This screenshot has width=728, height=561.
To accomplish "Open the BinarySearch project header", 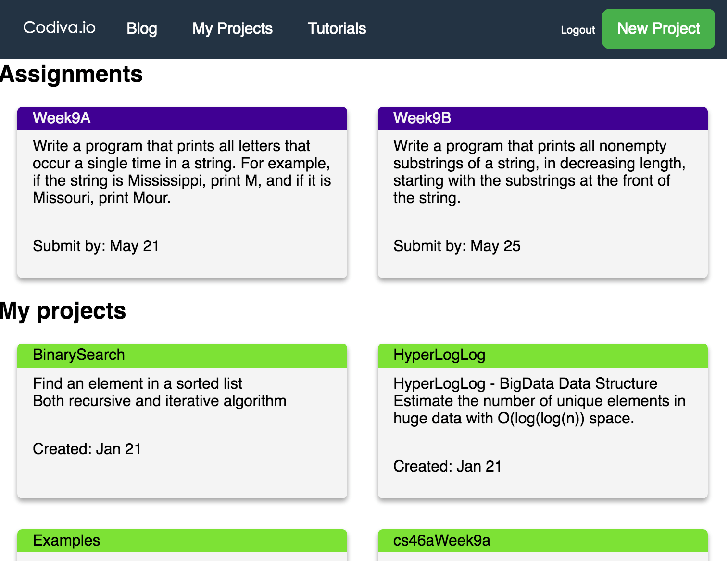I will click(79, 355).
